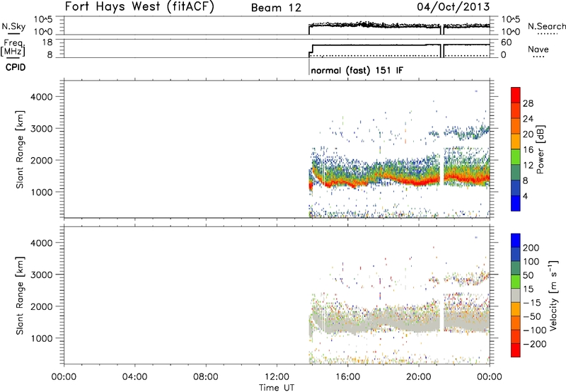This screenshot has width=566, height=392.
Task: Click the 'Power [dB]' colorbar label
Action: coord(540,149)
